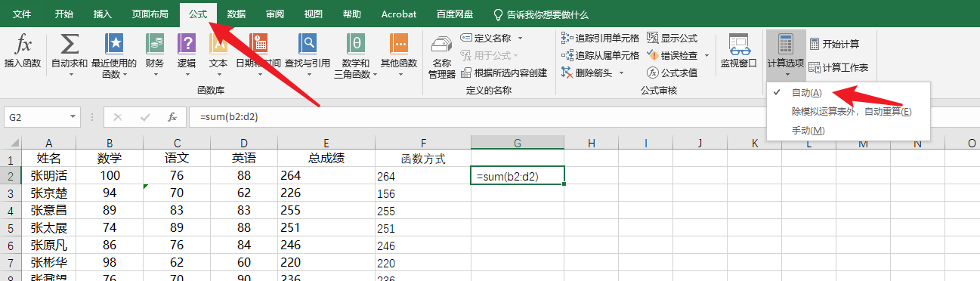Expand the 计算选项 dropdown
Screen dimensions: 980x281
tap(785, 54)
